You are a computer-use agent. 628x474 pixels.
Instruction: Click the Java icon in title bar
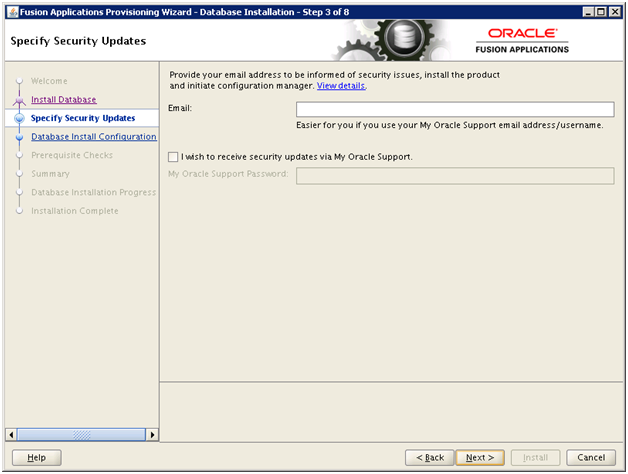pos(13,12)
